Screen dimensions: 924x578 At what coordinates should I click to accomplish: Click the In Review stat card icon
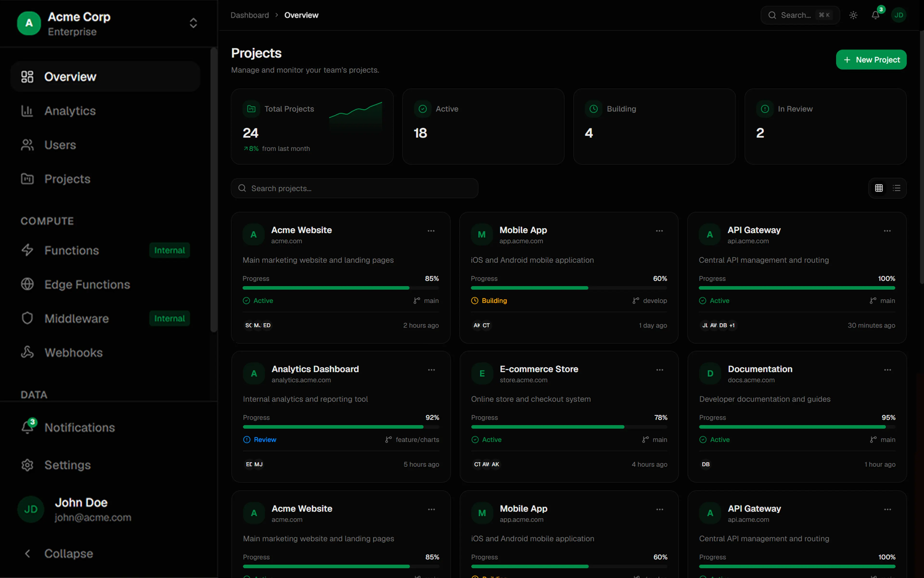[765, 109]
